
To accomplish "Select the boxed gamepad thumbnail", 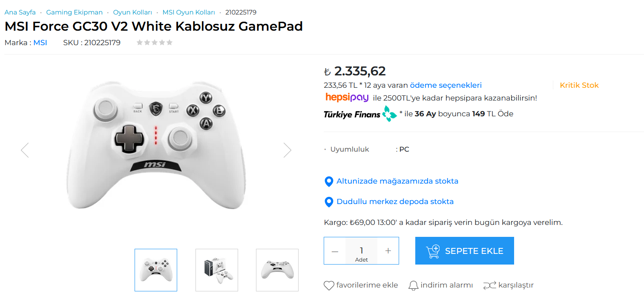I will pos(217,270).
